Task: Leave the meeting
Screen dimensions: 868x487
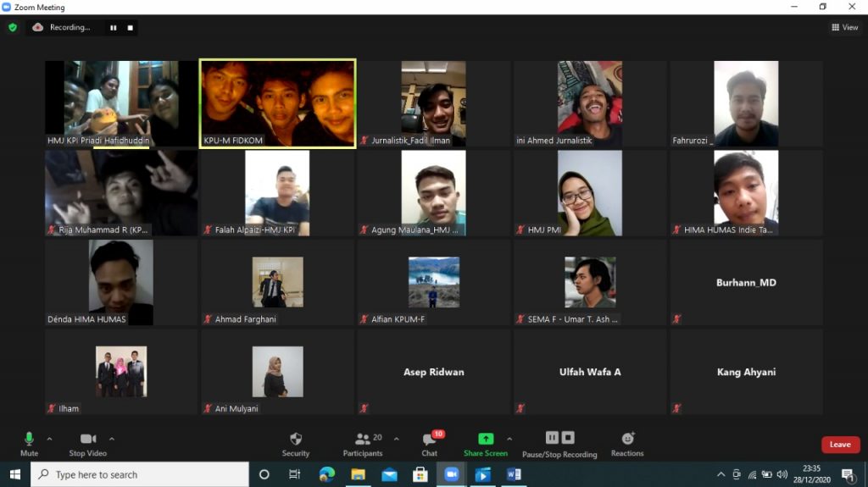Action: [840, 445]
